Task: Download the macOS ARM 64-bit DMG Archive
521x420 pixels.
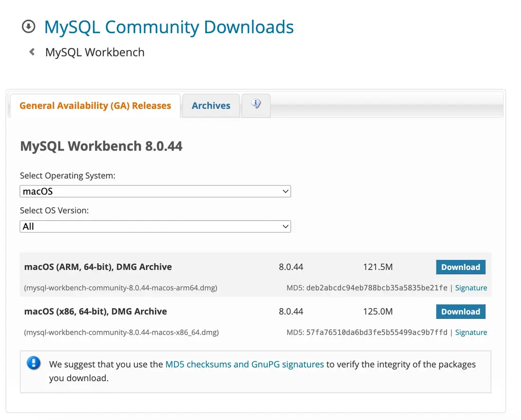Action: click(x=460, y=267)
